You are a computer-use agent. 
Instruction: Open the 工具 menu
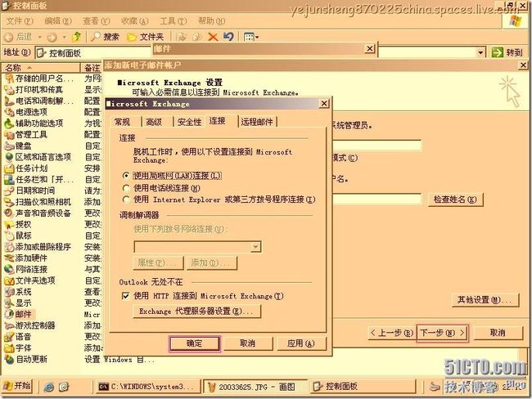173,21
